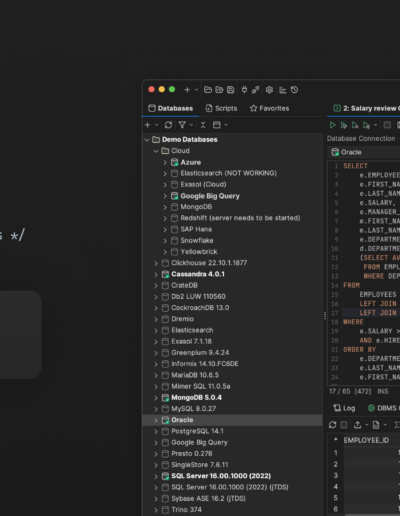
Task: Open the dropdown arrow next to the export icon
Action: point(367,425)
